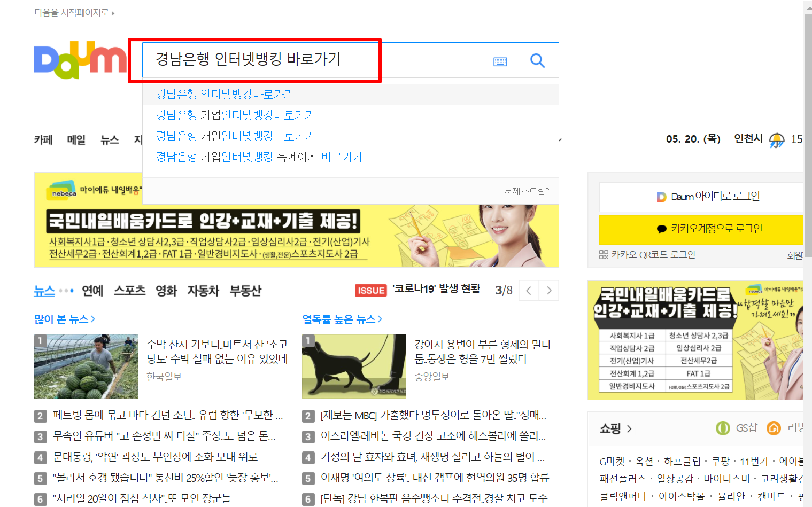Open article 가정의 달 효자와 효녀
Screen dimensions: 812x507
coord(432,457)
